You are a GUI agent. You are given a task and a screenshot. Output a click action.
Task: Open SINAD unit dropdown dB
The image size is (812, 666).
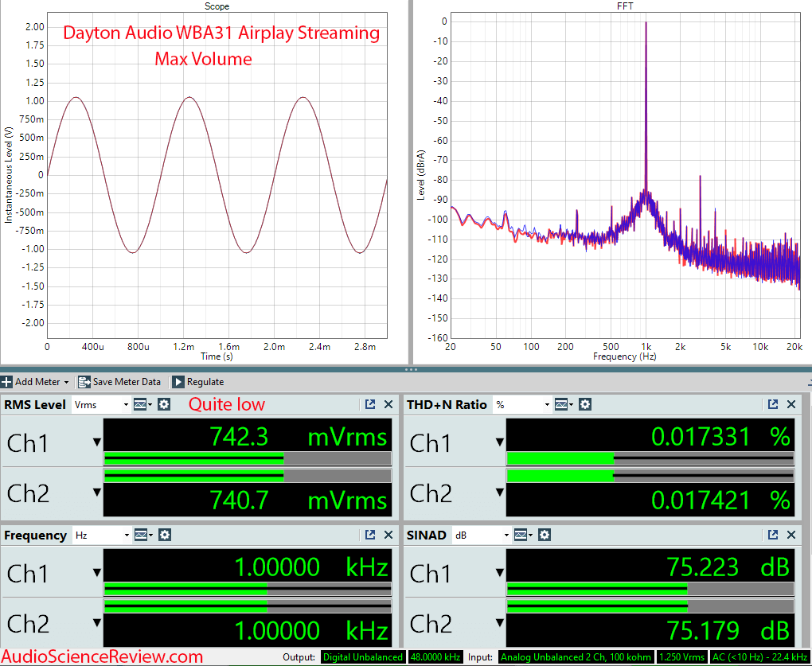click(x=482, y=535)
